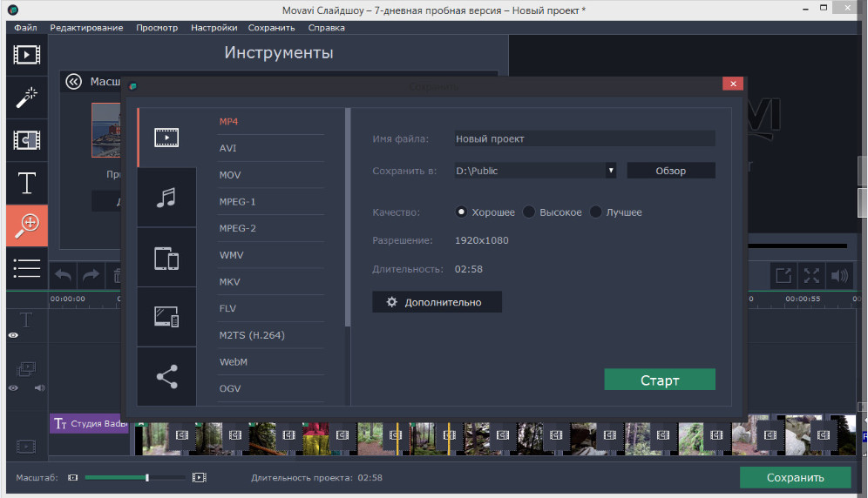Click zoom-in icon near scale slider
The width and height of the screenshot is (868, 498).
click(x=200, y=477)
